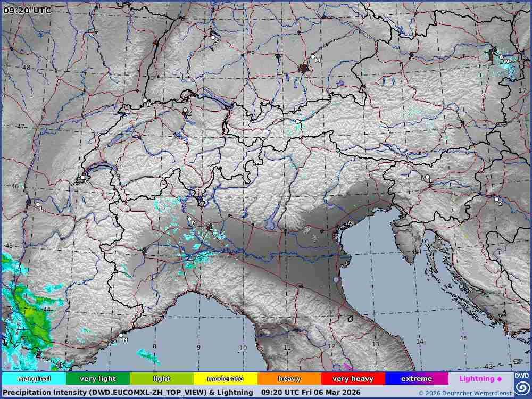Image resolution: width=532 pixels, height=399 pixels.
Task: Click the Ljubljana city marker
Action: pos(427,177)
